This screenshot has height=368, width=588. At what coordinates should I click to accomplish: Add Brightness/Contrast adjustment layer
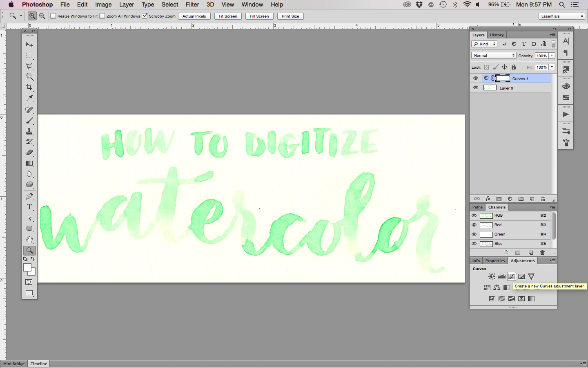click(492, 276)
